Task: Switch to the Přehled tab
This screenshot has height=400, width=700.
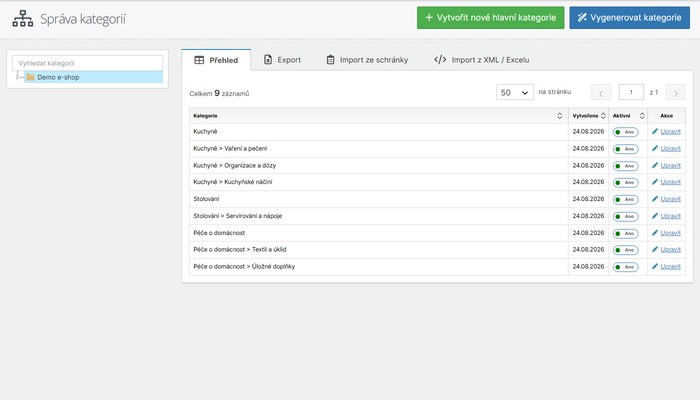Action: (217, 60)
